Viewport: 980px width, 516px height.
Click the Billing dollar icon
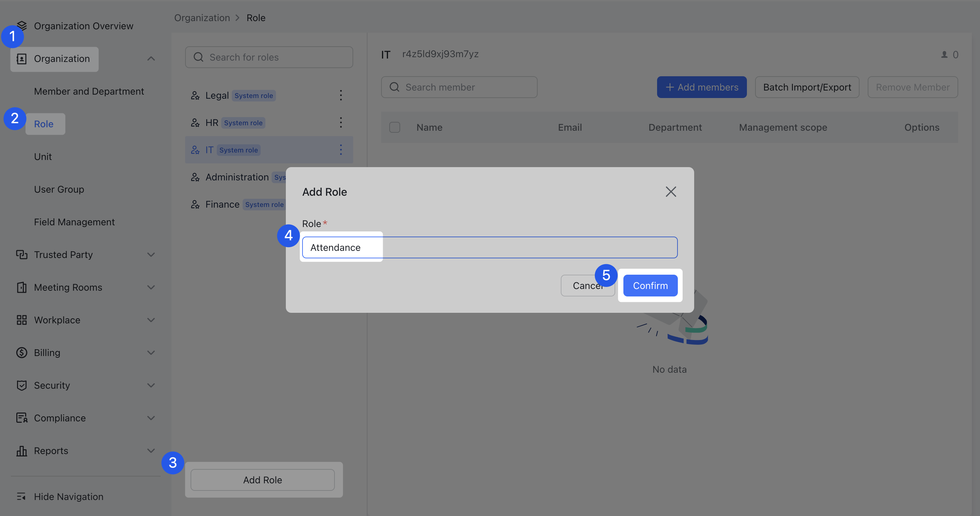(x=22, y=353)
